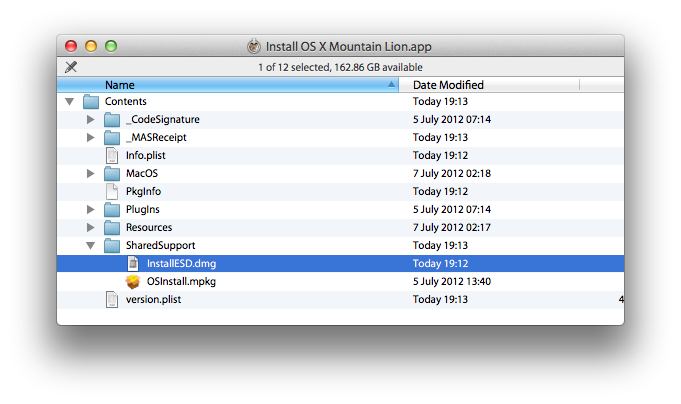Expand the MacOS folder triangle
This screenshot has width=681, height=404.
coord(90,174)
